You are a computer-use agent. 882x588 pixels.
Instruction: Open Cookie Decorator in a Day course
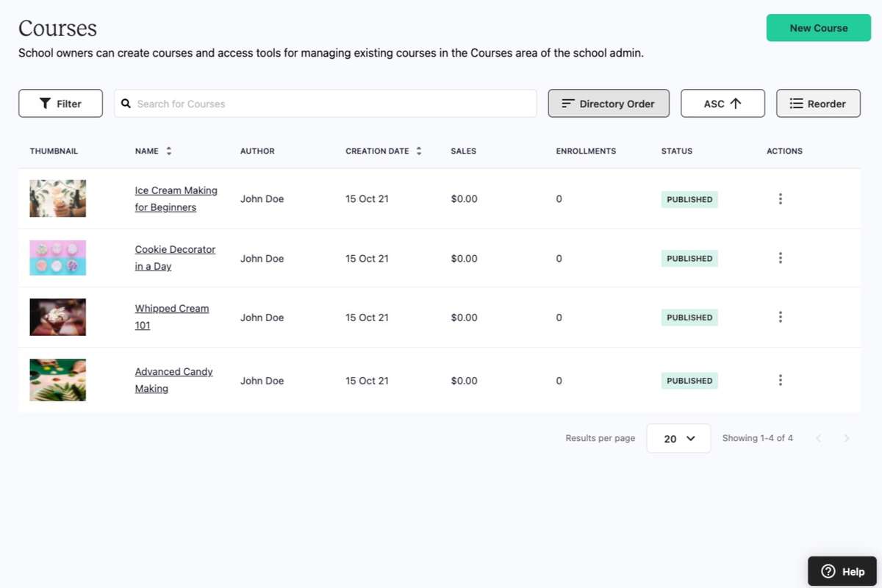pos(175,258)
